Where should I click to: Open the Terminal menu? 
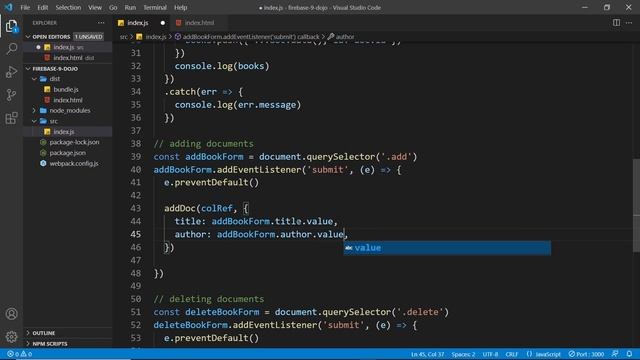[x=155, y=7]
